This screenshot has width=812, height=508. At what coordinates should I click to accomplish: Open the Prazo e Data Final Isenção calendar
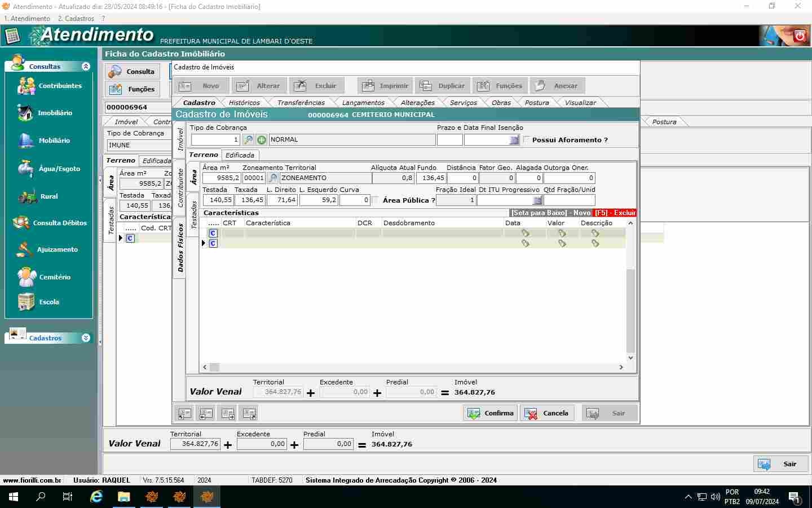coord(514,140)
